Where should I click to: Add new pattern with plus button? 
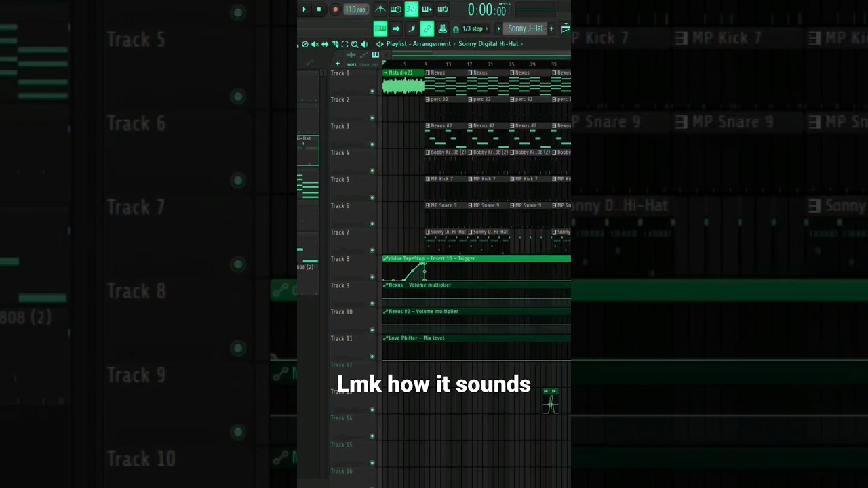point(551,28)
